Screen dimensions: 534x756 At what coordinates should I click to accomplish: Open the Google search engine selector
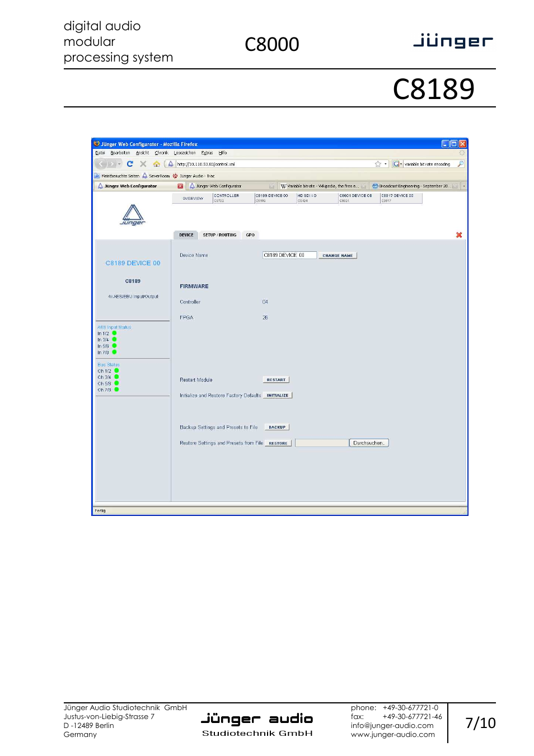(x=397, y=164)
